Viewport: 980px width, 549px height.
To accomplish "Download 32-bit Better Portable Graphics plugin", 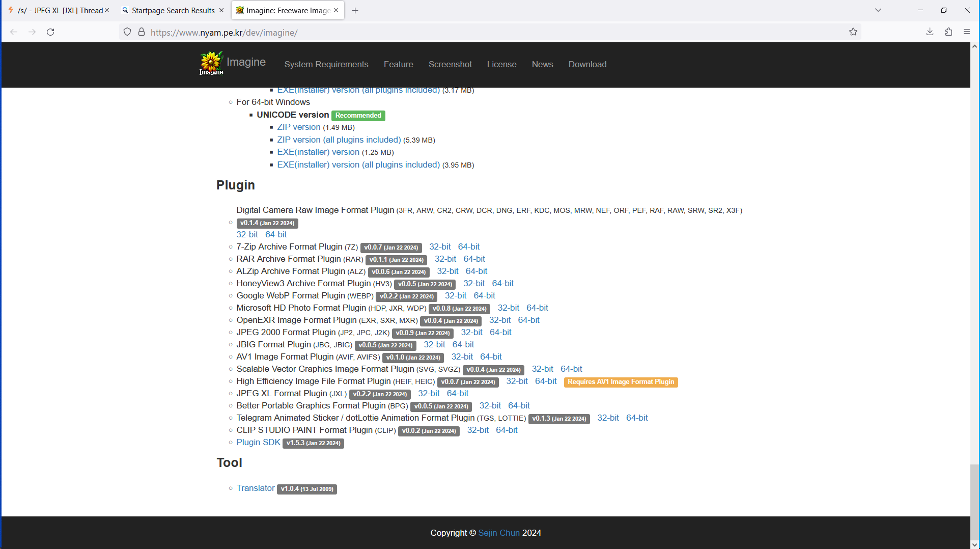I will click(490, 405).
